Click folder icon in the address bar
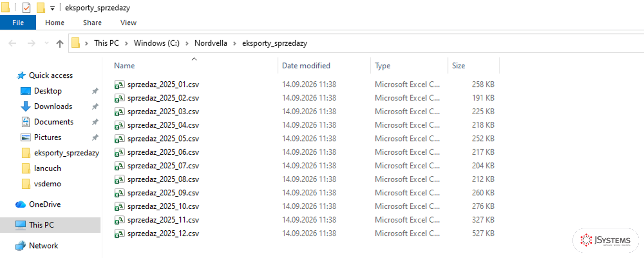Viewport: 644px width, 258px height. tap(75, 43)
